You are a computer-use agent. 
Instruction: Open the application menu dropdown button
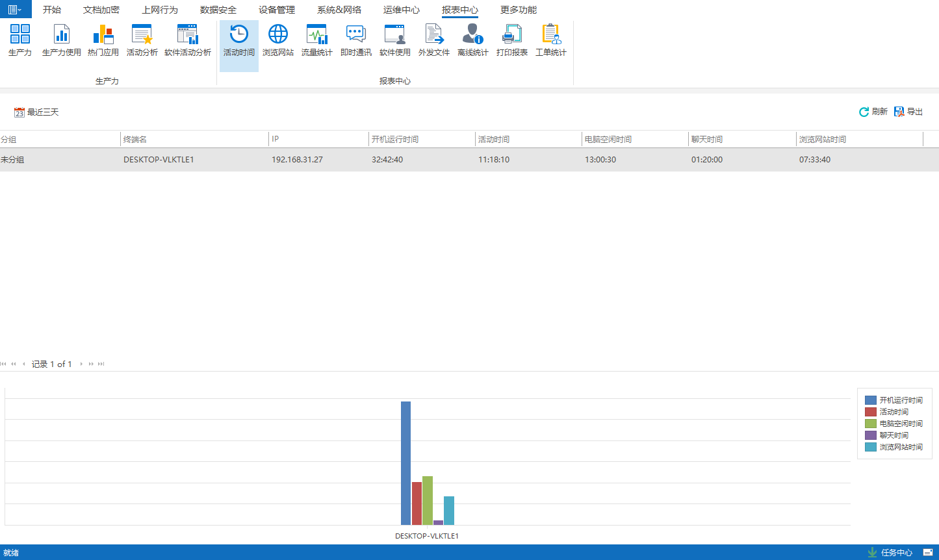(x=16, y=9)
